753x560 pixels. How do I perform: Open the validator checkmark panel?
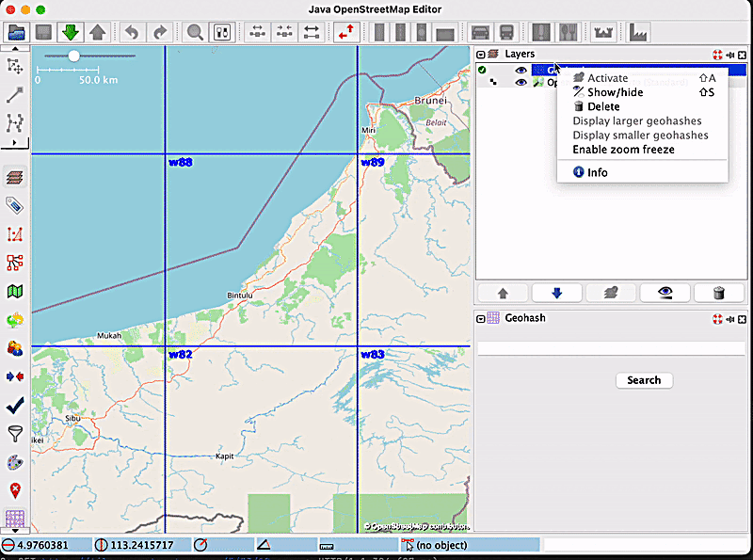click(15, 406)
